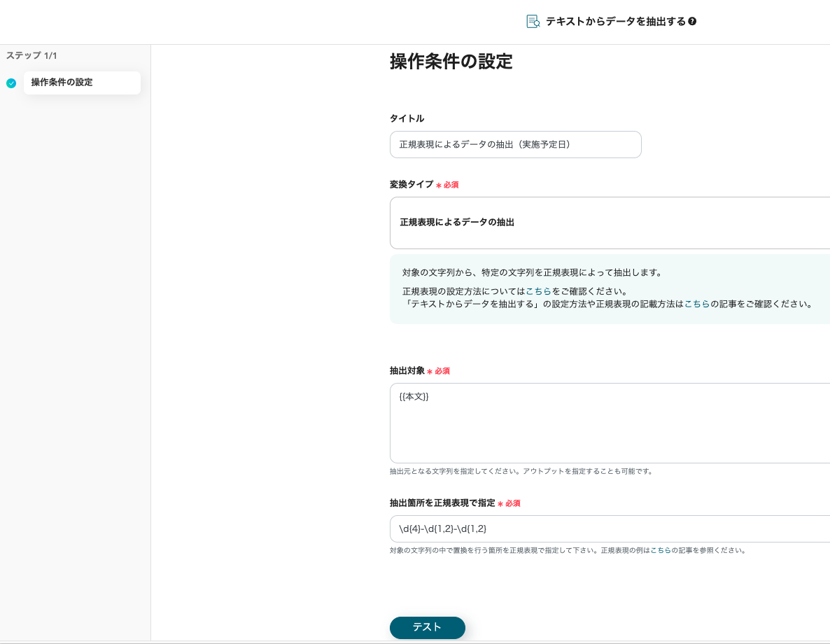Click the 抽出対象 text area with {{本文}}

pos(609,423)
